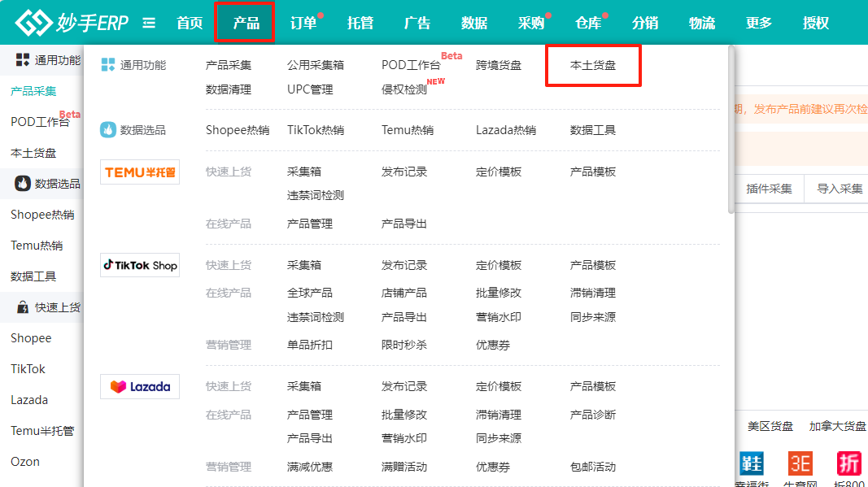The width and height of the screenshot is (868, 487).
Task: Switch to the 导入采集 tab
Action: tap(840, 189)
